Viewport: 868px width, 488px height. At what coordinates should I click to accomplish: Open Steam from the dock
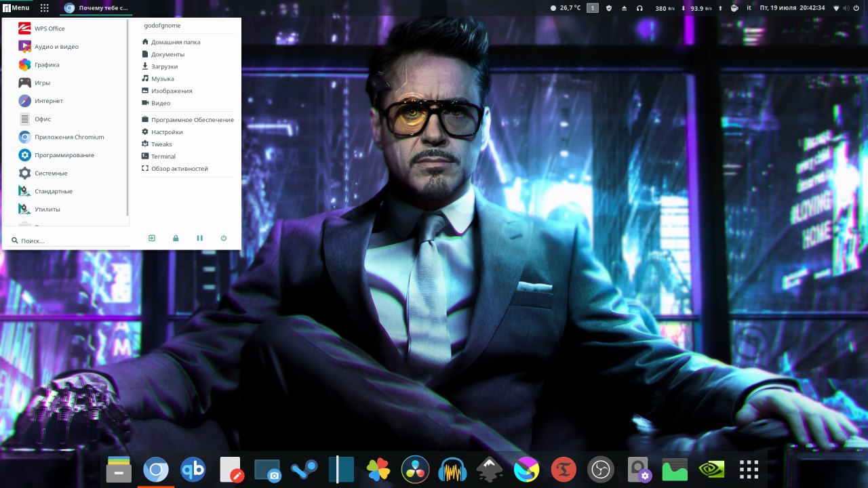coord(304,469)
